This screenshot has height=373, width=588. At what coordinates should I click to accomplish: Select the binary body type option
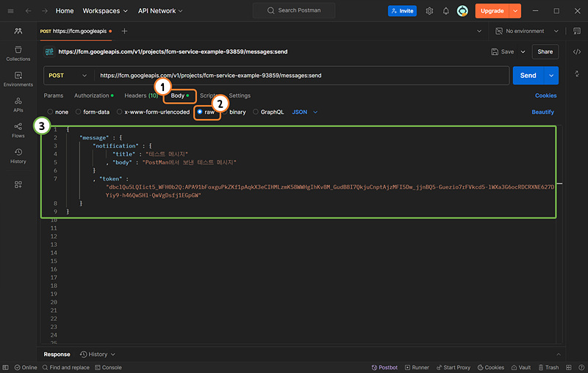tap(237, 112)
